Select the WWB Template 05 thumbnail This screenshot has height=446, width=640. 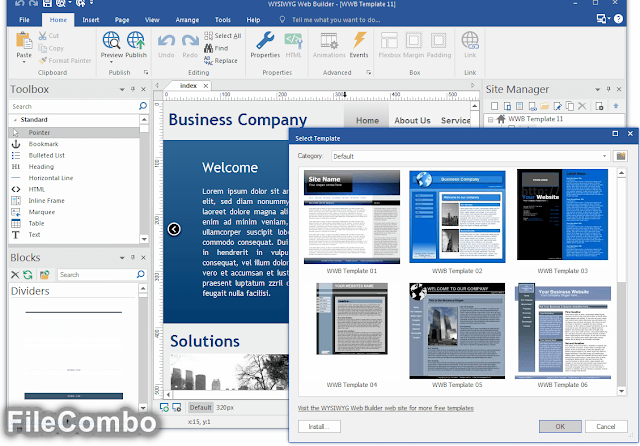pos(457,331)
